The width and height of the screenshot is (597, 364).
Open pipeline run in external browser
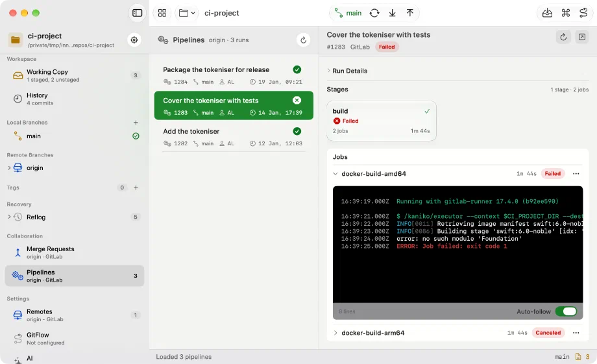pos(582,37)
